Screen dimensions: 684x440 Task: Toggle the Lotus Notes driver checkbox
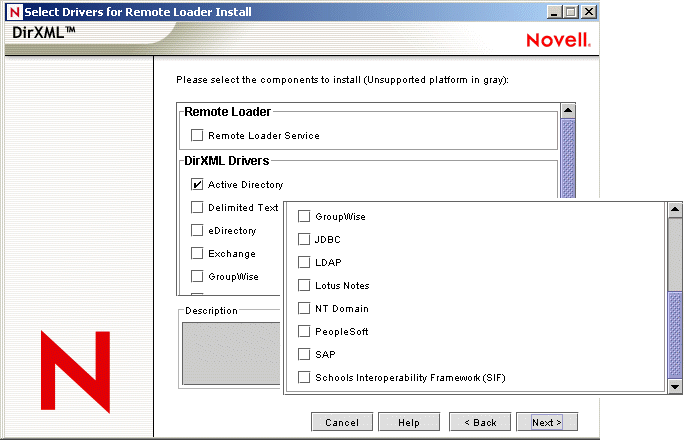tap(305, 285)
